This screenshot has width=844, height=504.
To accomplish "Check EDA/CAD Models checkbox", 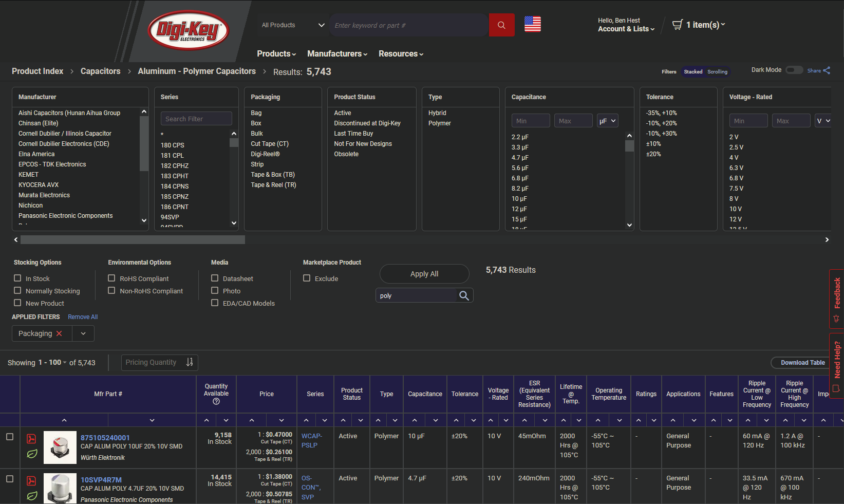I will pos(215,303).
